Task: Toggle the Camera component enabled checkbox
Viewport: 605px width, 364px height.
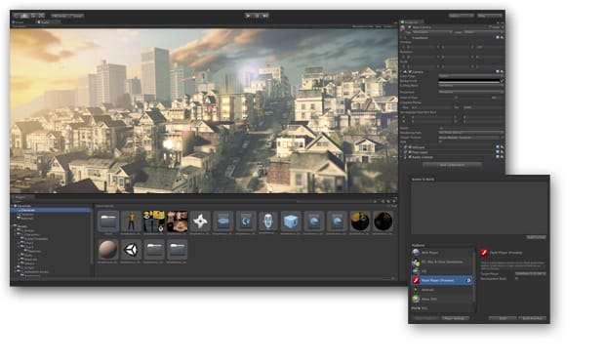Action: point(410,72)
